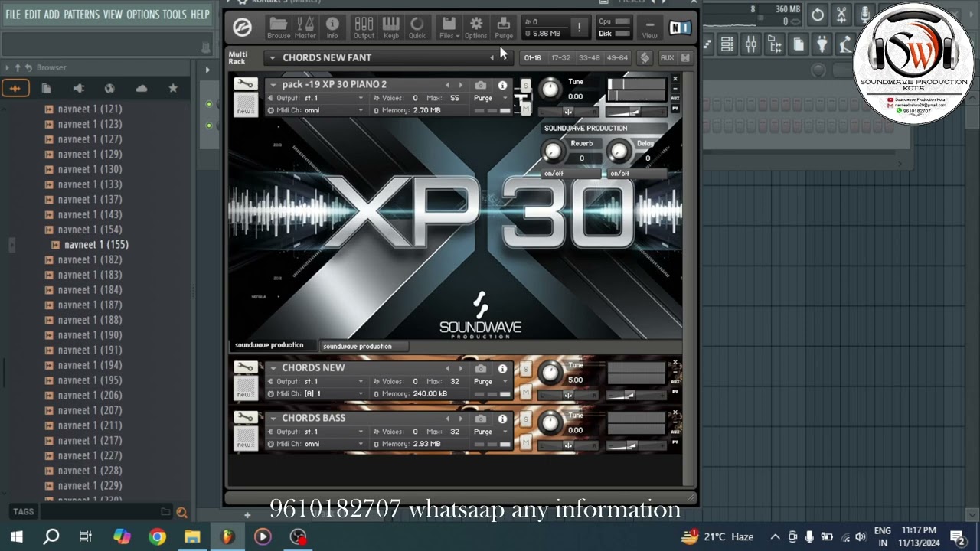
Task: Solo the XP 30 PIANO 2 instrument
Action: pyautogui.click(x=525, y=84)
